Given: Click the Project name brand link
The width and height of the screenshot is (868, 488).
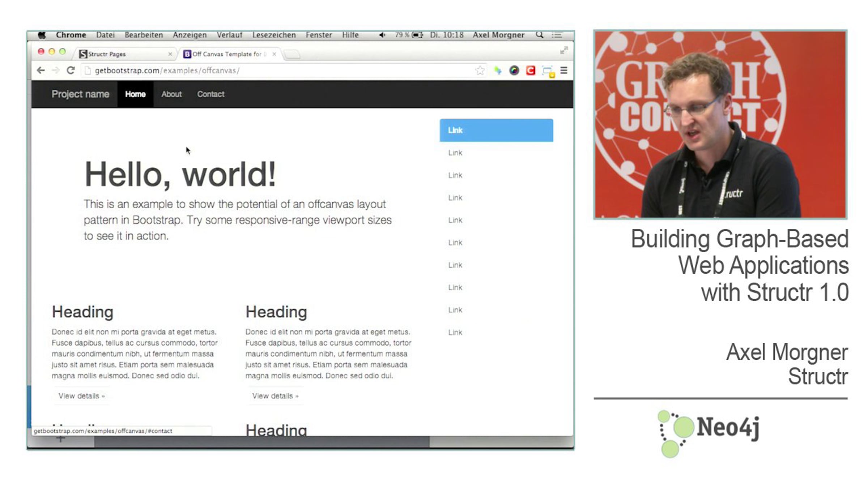Looking at the screenshot, I should [x=80, y=94].
